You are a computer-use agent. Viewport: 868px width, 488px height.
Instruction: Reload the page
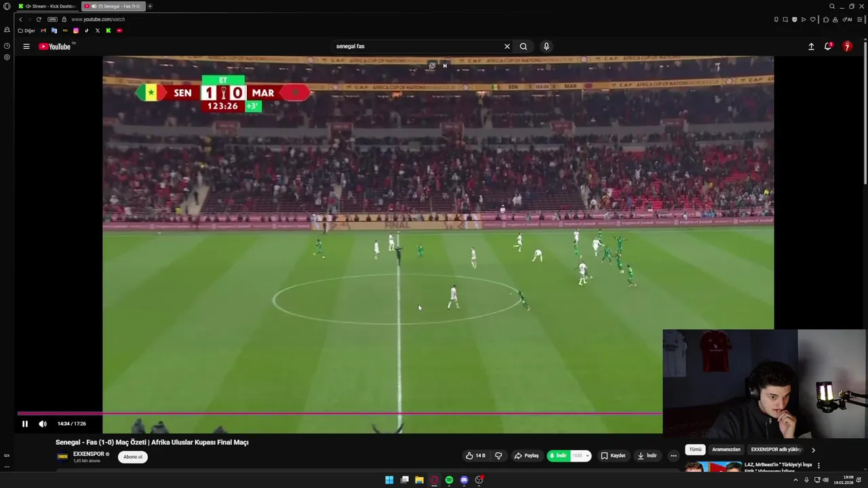point(39,19)
